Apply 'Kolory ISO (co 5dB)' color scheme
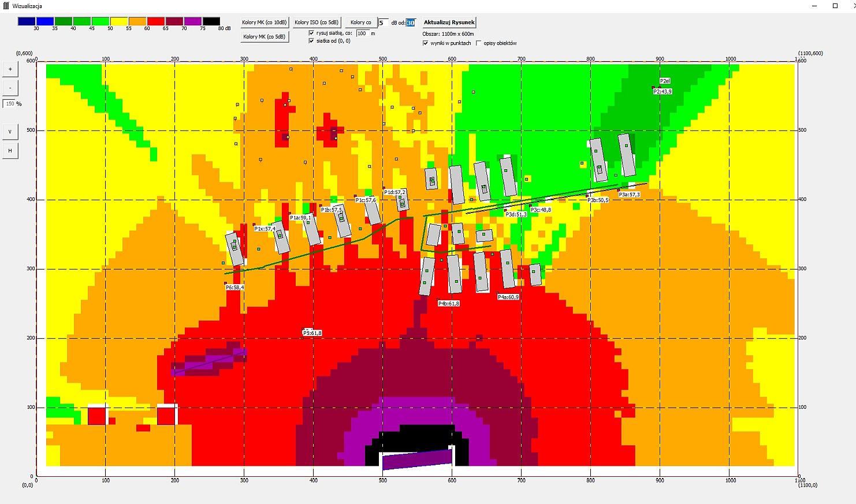This screenshot has height=504, width=856. tap(316, 23)
